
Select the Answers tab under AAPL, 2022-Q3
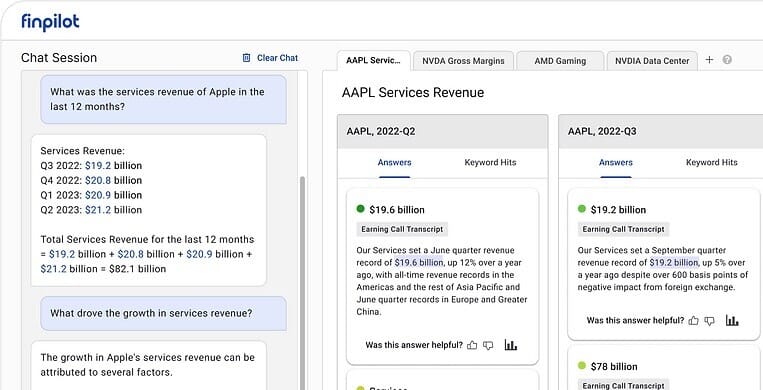pyautogui.click(x=616, y=163)
